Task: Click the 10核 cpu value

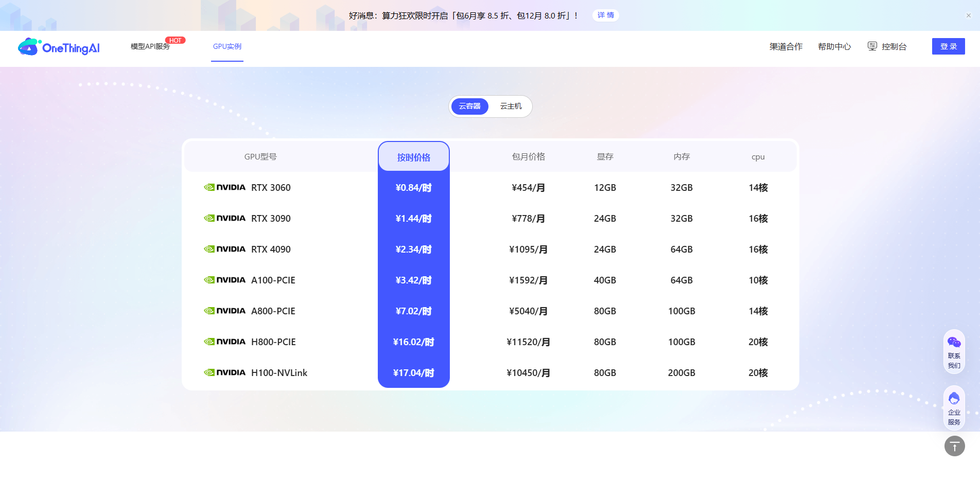Action: pyautogui.click(x=758, y=280)
